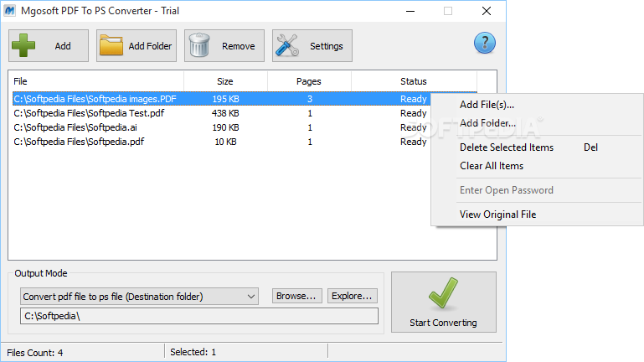Click the Browse... button
The width and height of the screenshot is (644, 362).
pyautogui.click(x=297, y=296)
